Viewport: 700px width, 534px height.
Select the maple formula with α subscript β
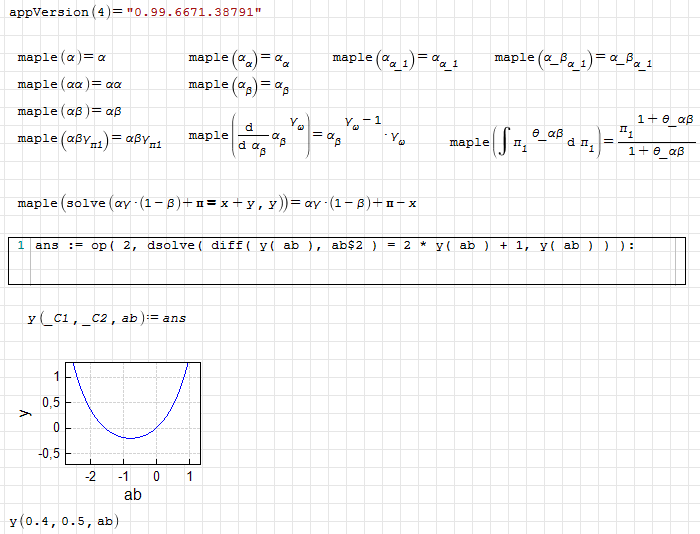240,86
